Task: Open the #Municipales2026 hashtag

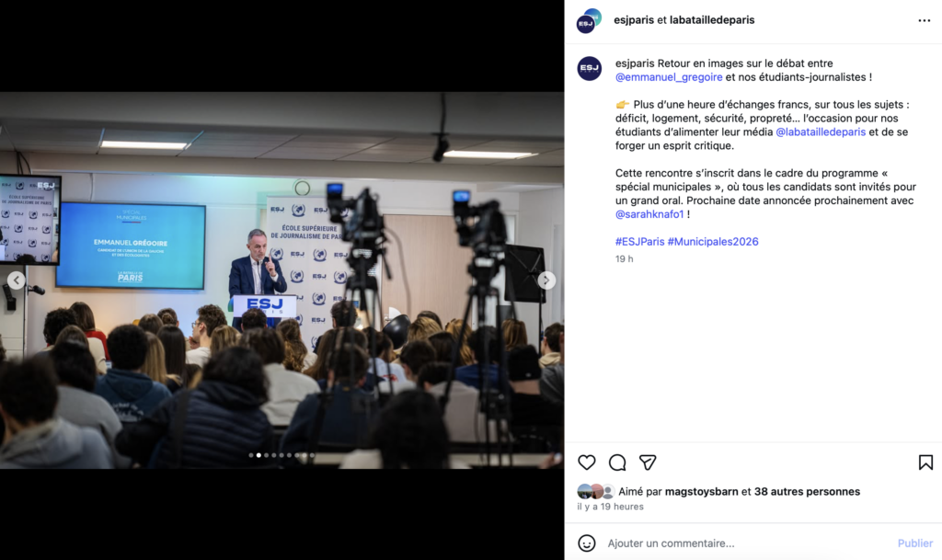Action: tap(713, 241)
